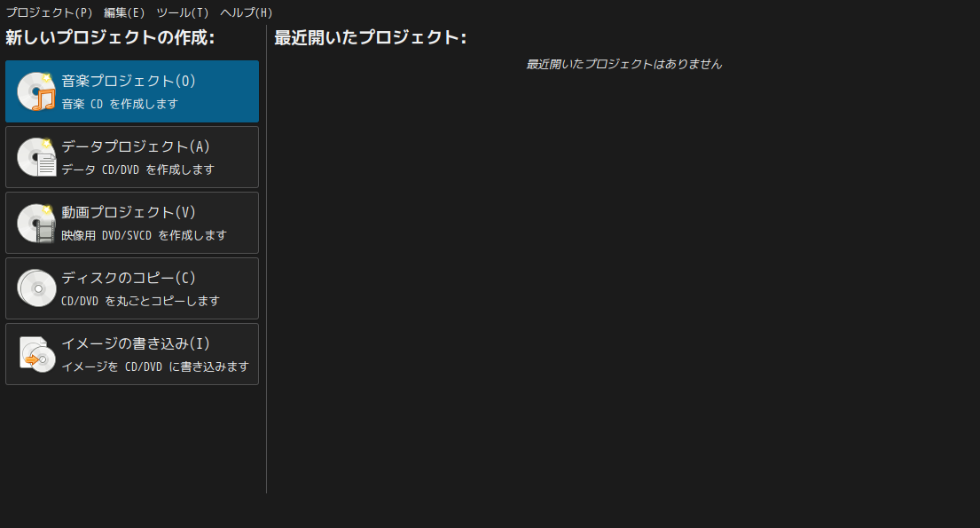Click the 最近開いたプロジェクトはありません message
The height and width of the screenshot is (528, 980).
tap(623, 64)
